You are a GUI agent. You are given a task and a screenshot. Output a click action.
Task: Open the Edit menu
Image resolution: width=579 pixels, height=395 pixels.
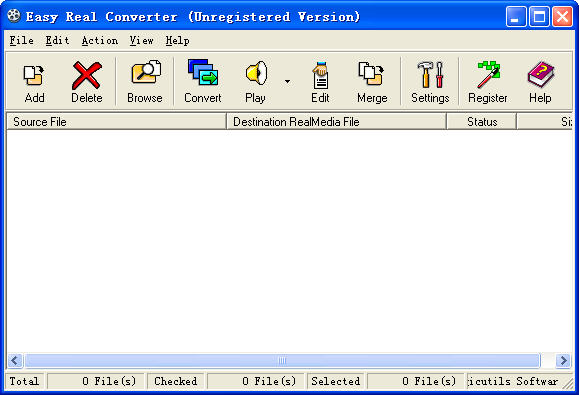57,41
